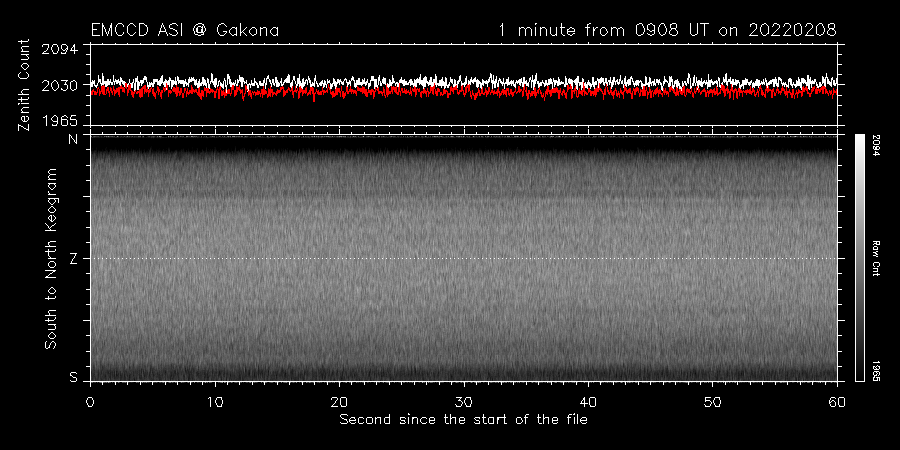This screenshot has width=900, height=450.
Task: Click the 10 second tick label
Action: point(215,401)
